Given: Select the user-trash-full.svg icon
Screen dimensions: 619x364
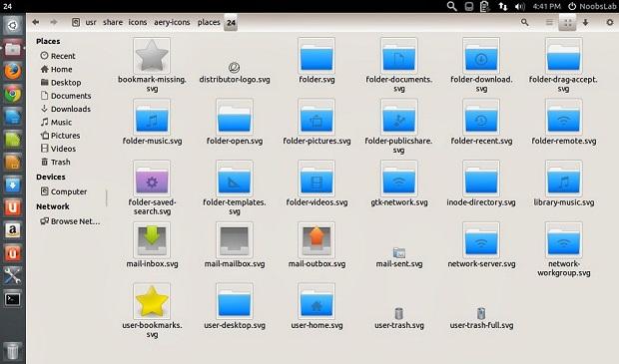Looking at the screenshot, I should point(481,314).
